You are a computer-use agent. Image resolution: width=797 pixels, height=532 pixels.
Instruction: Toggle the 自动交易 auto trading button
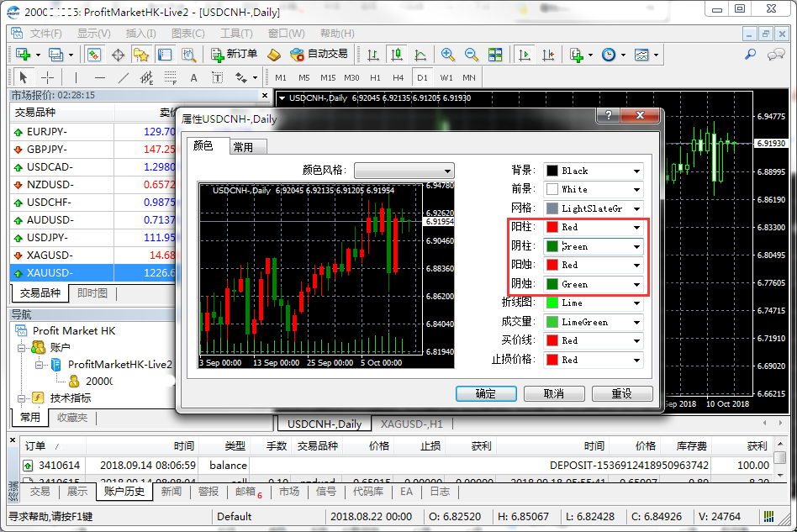pos(319,55)
